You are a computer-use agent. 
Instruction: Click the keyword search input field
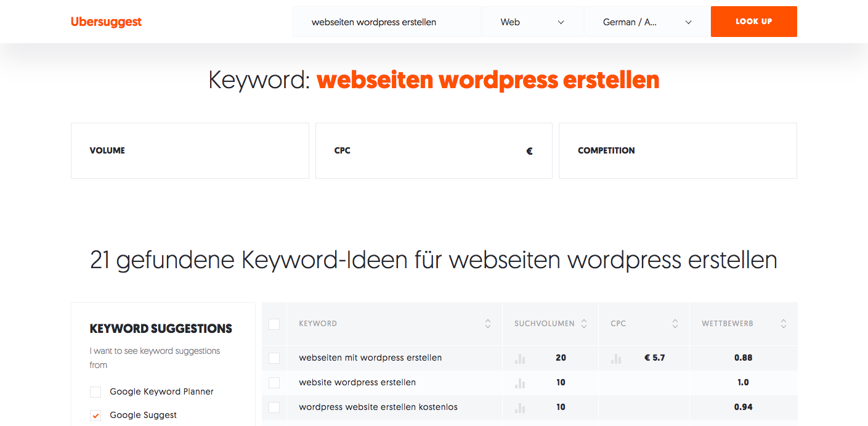tap(387, 22)
